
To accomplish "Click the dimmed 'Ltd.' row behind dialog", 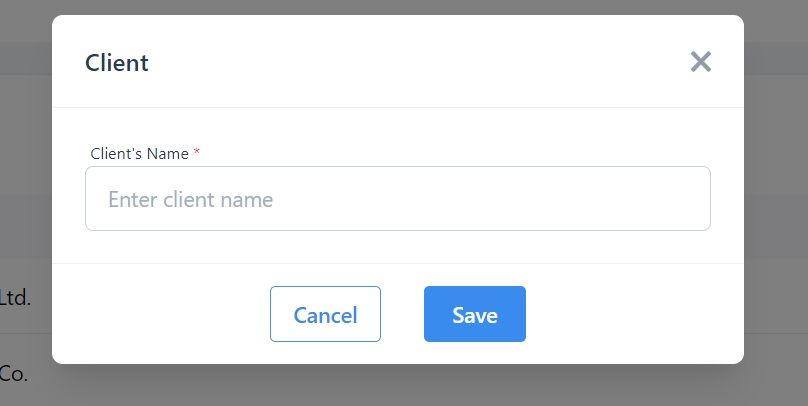I will coord(15,298).
